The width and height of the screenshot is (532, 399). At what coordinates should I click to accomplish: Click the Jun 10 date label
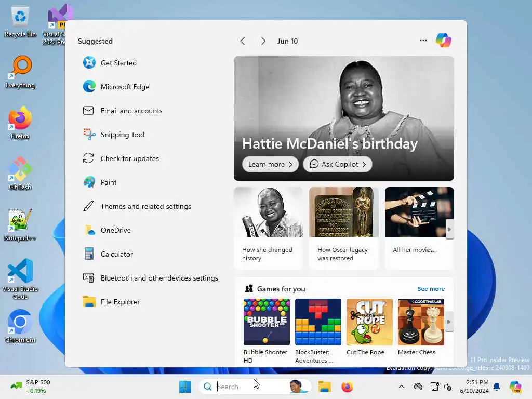click(x=287, y=41)
